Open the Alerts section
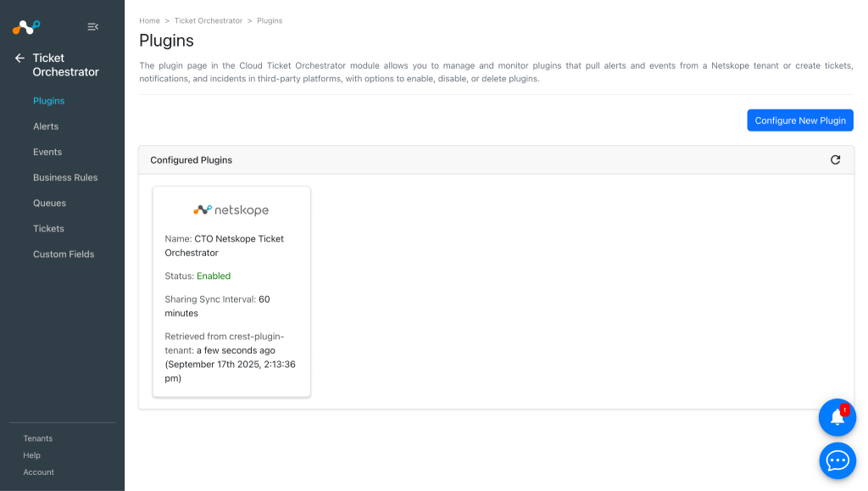Image resolution: width=868 pixels, height=491 pixels. 46,126
